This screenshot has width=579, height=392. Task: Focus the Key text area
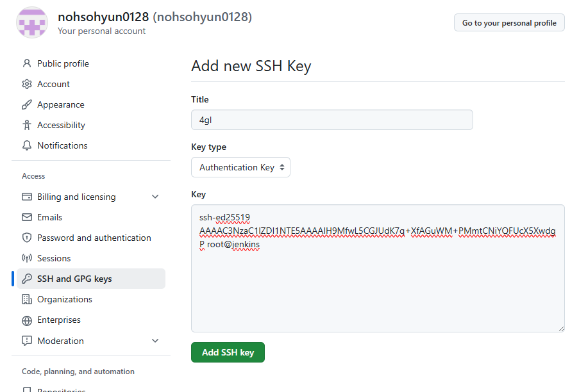click(x=378, y=288)
